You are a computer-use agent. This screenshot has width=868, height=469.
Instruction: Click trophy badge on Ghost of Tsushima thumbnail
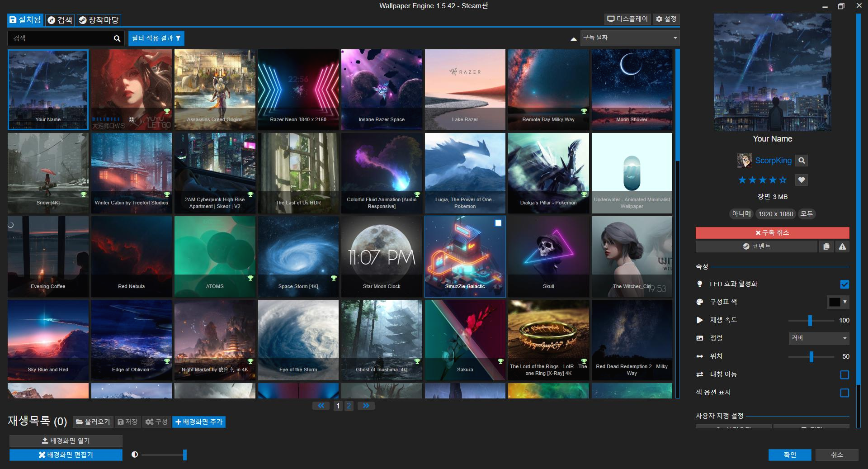[x=417, y=361]
